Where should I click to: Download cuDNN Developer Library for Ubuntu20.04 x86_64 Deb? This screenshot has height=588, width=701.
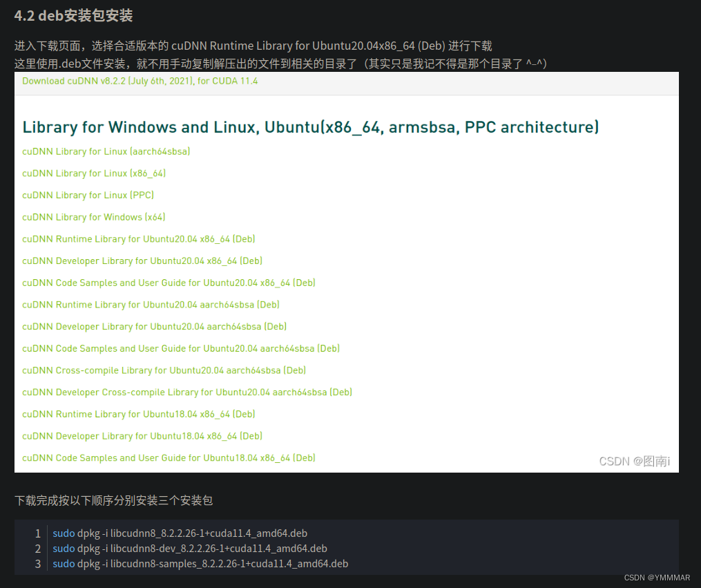(x=142, y=260)
